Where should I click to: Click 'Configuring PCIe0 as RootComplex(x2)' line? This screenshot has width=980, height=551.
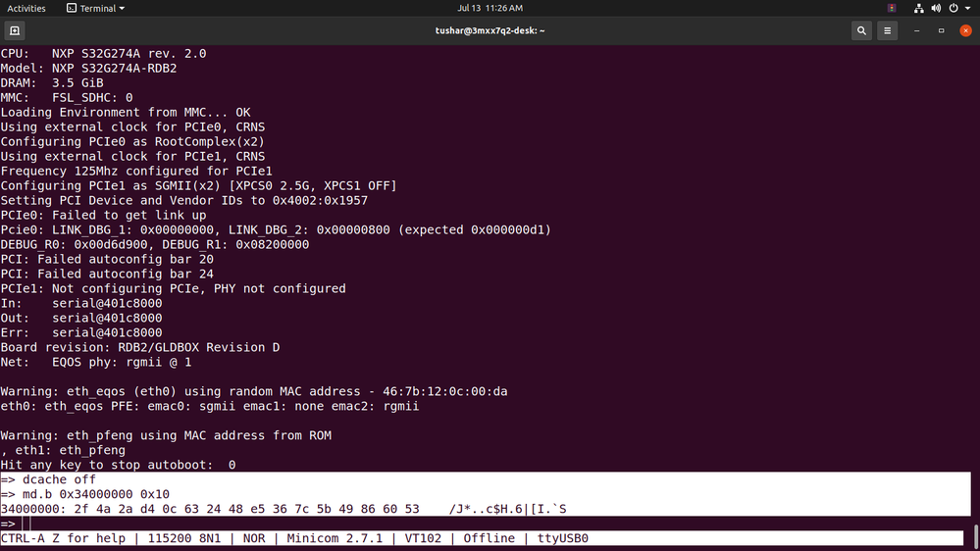(132, 142)
